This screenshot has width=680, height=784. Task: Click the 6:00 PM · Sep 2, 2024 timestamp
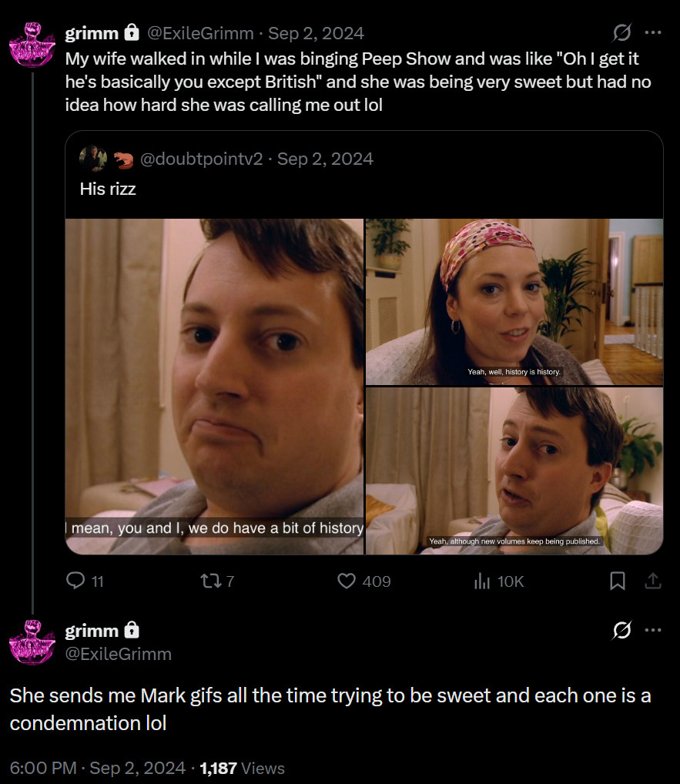pos(98,768)
